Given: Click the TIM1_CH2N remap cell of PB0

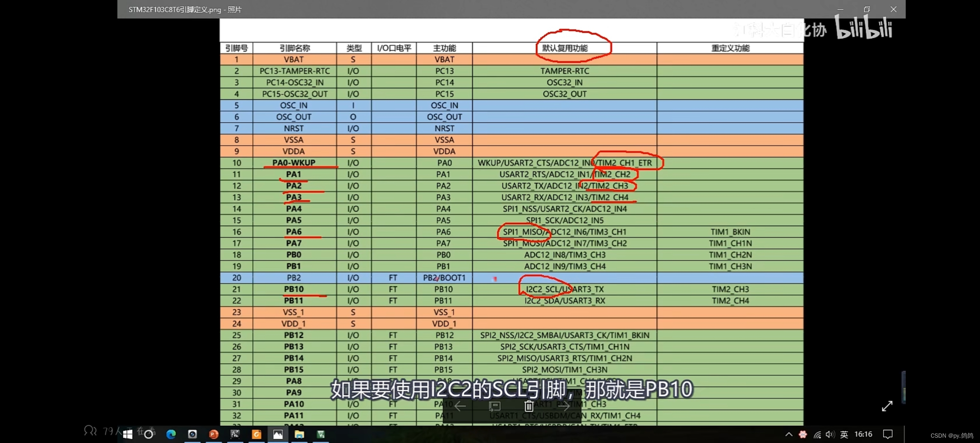Looking at the screenshot, I should point(730,255).
